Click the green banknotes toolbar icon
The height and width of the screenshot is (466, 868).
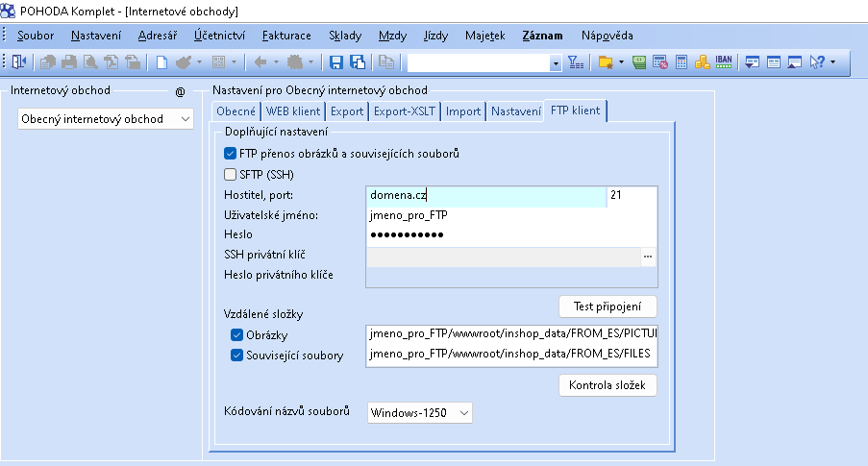pyautogui.click(x=639, y=62)
